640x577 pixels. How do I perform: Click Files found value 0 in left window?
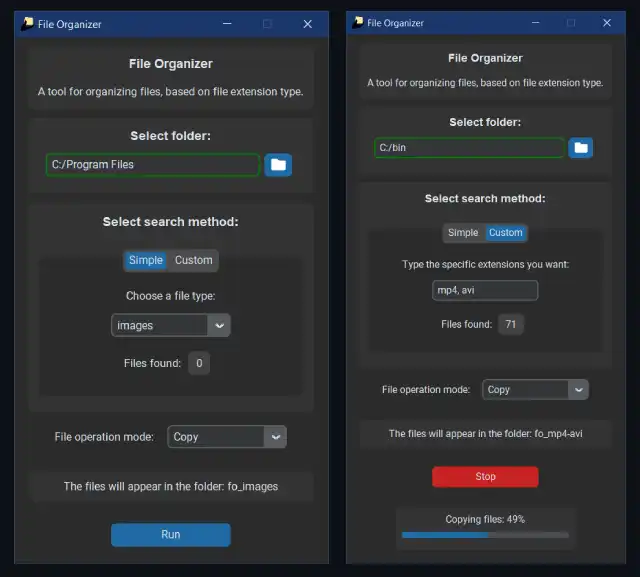coord(199,363)
